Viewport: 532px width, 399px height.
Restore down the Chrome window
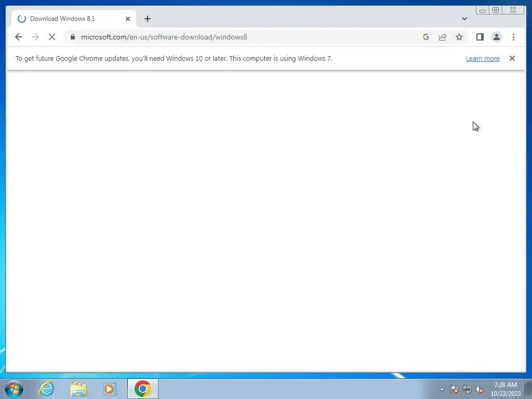(495, 10)
